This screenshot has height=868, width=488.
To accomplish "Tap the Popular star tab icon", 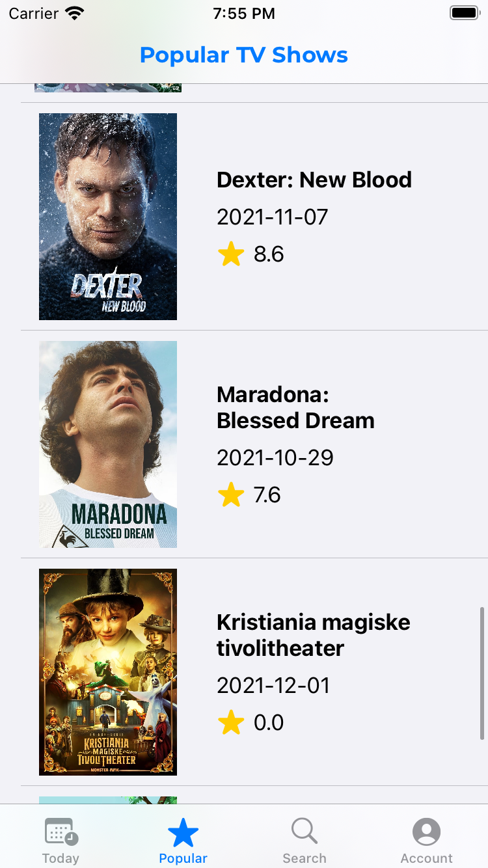I will [183, 833].
